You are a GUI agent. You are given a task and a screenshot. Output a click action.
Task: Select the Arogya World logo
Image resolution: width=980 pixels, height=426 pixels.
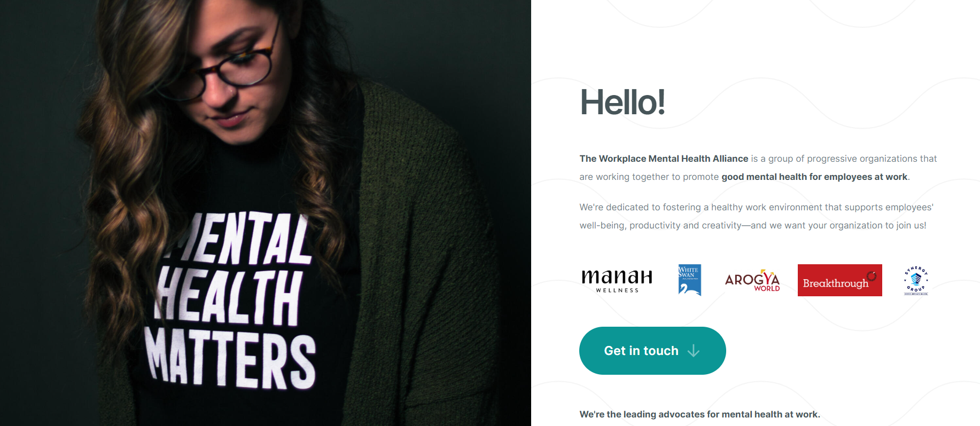click(752, 280)
